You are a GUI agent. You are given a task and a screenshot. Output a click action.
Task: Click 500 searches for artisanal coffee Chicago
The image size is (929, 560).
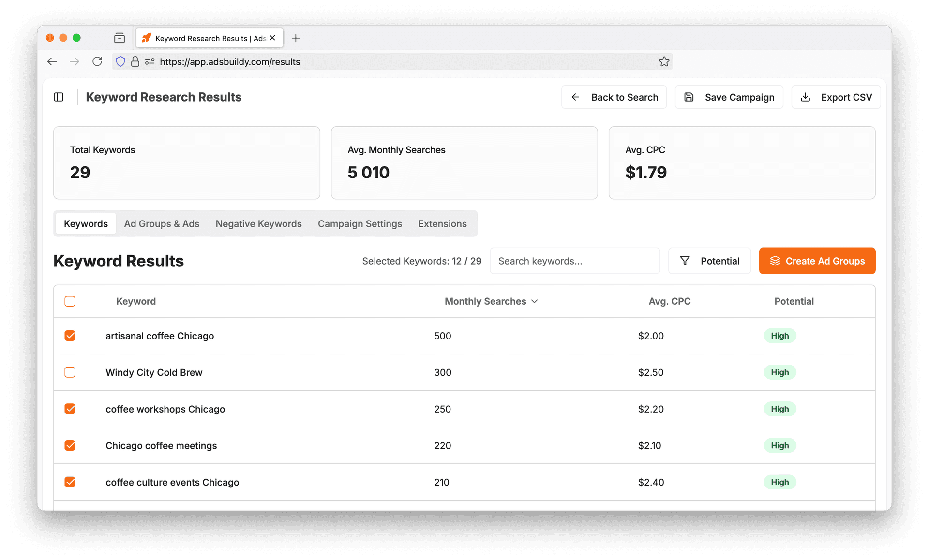click(x=442, y=336)
